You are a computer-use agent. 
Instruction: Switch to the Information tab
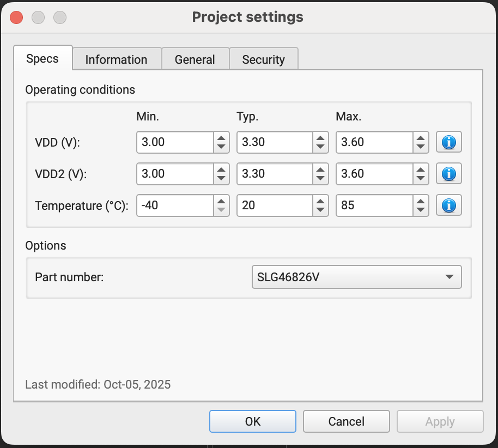[117, 59]
